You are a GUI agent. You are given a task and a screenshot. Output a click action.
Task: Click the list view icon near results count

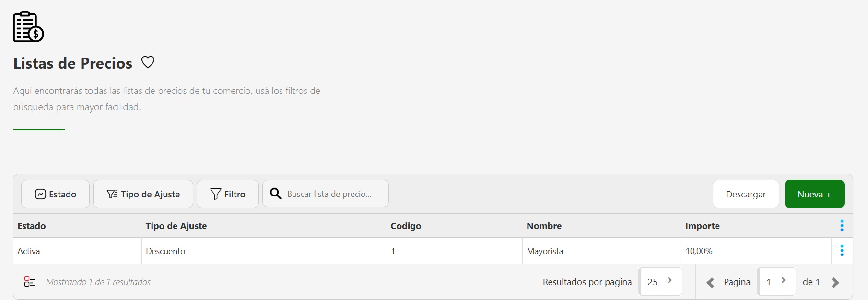point(30,282)
